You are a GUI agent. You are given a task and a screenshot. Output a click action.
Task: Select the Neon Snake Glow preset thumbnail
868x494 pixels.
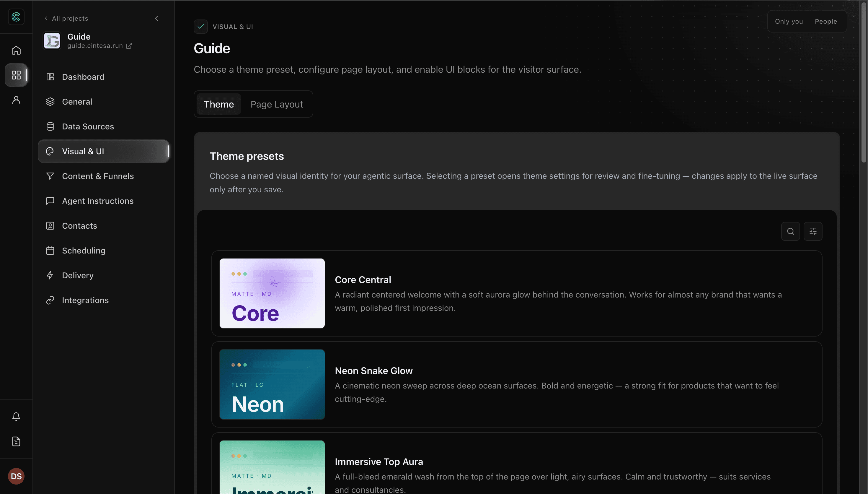pyautogui.click(x=272, y=384)
